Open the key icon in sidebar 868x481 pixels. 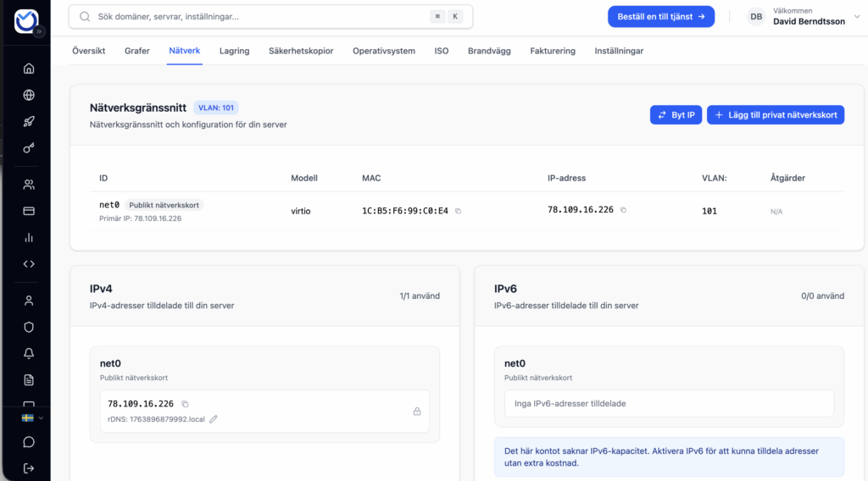point(29,147)
